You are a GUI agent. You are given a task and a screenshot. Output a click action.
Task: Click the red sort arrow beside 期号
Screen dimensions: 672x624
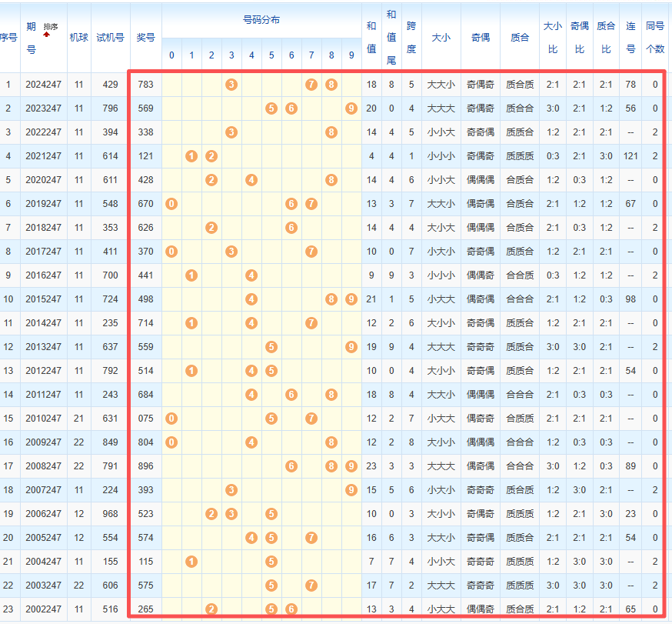(47, 35)
